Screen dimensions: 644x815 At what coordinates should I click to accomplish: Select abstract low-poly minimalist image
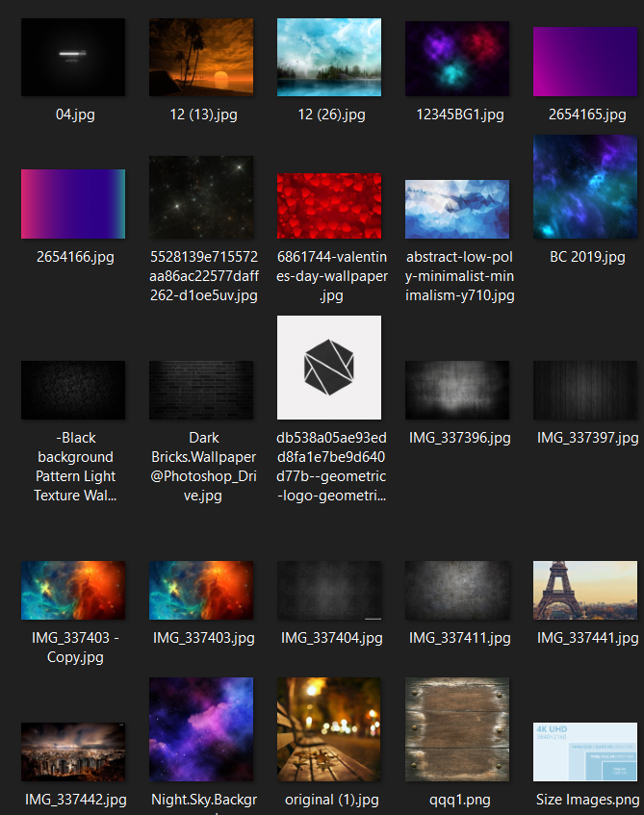tap(457, 209)
